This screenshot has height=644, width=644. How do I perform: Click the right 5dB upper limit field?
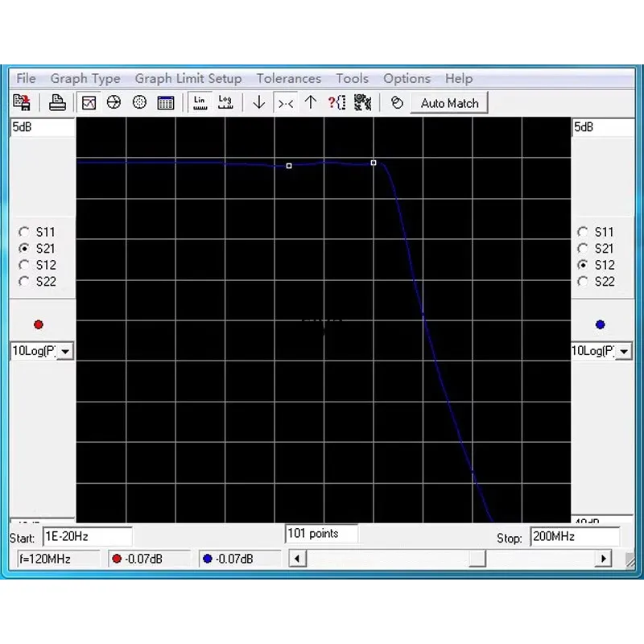(602, 127)
